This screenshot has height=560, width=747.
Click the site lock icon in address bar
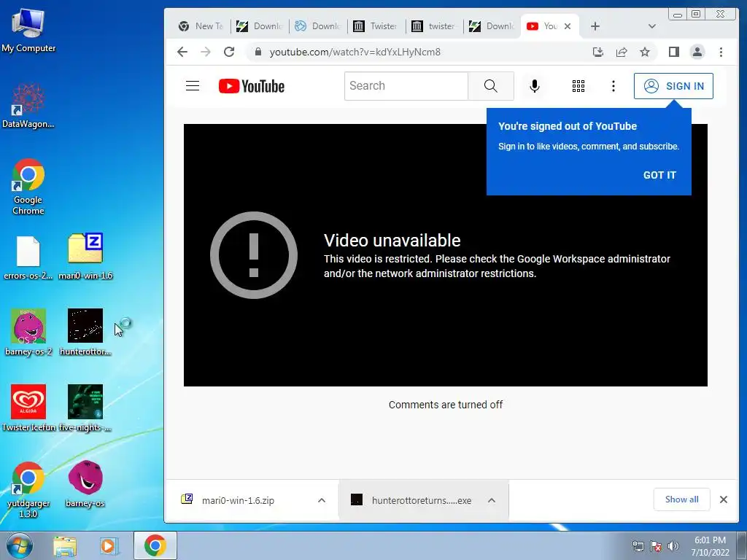pos(258,52)
